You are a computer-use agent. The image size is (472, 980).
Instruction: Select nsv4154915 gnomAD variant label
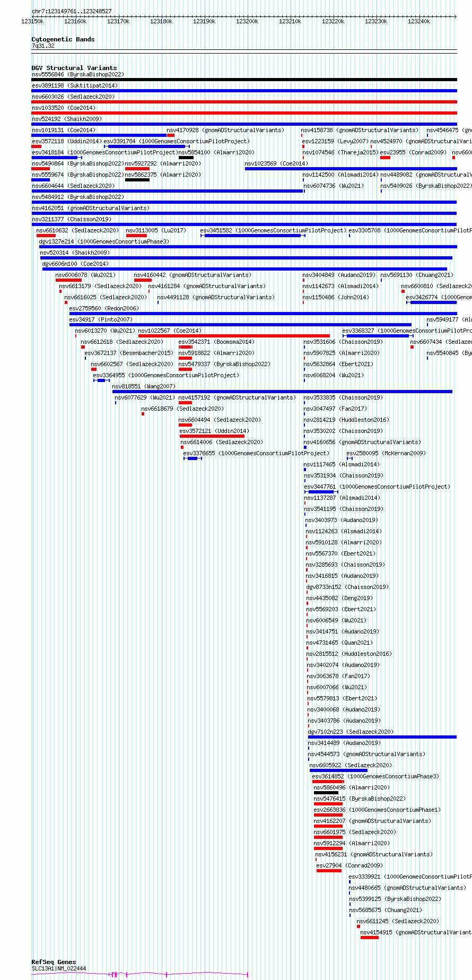coord(416,933)
